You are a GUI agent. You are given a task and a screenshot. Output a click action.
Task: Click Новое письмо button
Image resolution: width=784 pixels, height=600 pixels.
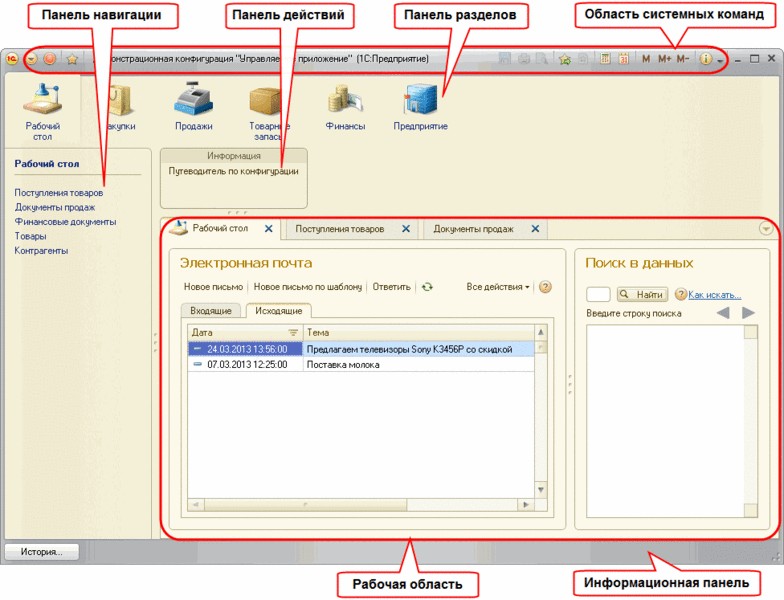(x=214, y=287)
